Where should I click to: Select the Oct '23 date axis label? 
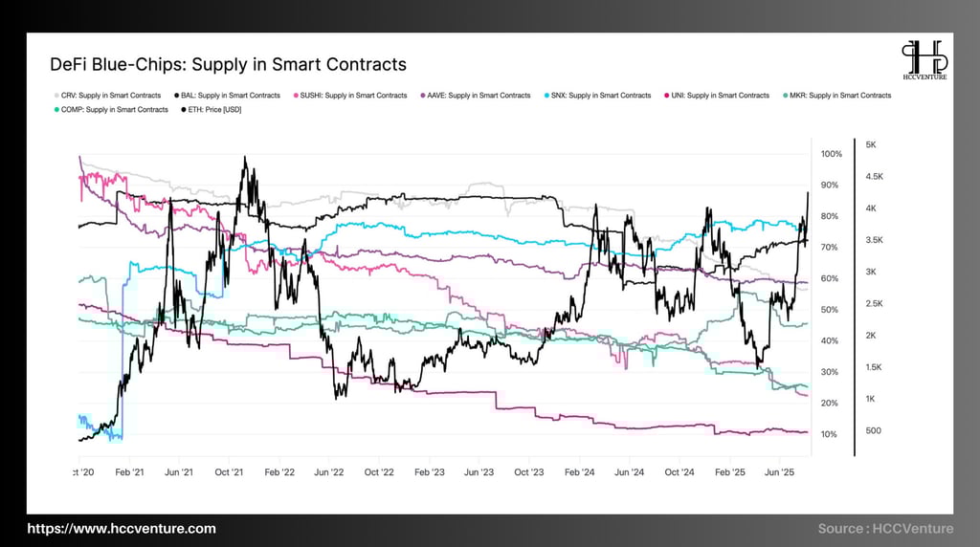point(528,472)
